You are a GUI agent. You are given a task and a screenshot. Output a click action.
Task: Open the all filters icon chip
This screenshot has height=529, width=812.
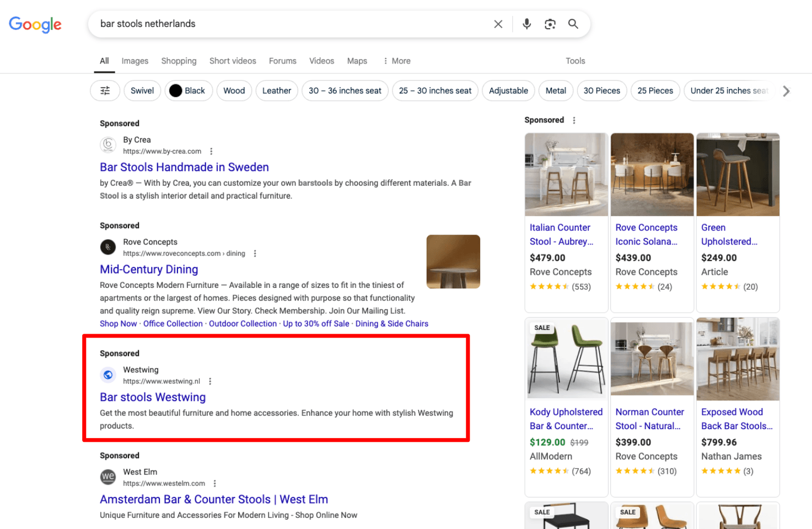pos(105,90)
